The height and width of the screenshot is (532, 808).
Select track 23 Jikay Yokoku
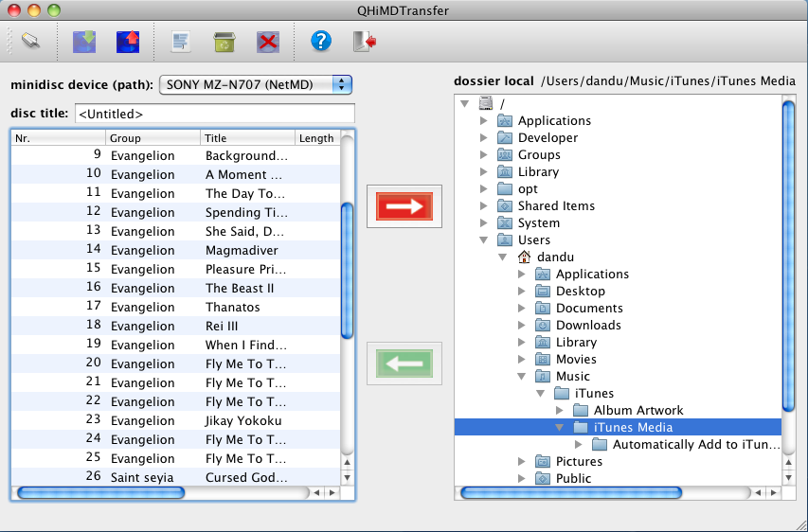pos(175,420)
